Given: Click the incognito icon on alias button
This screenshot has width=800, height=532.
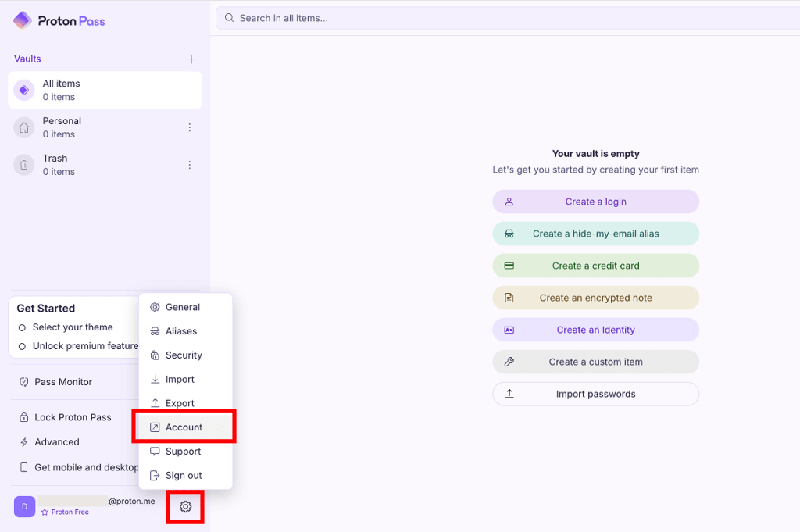Looking at the screenshot, I should [509, 234].
